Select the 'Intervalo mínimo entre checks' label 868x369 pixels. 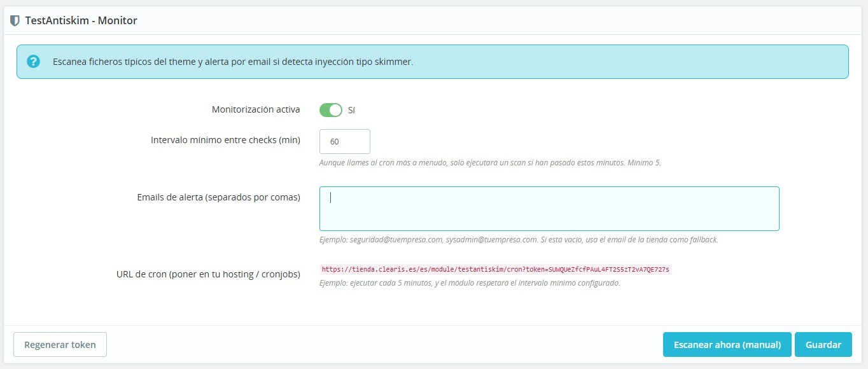pos(225,140)
